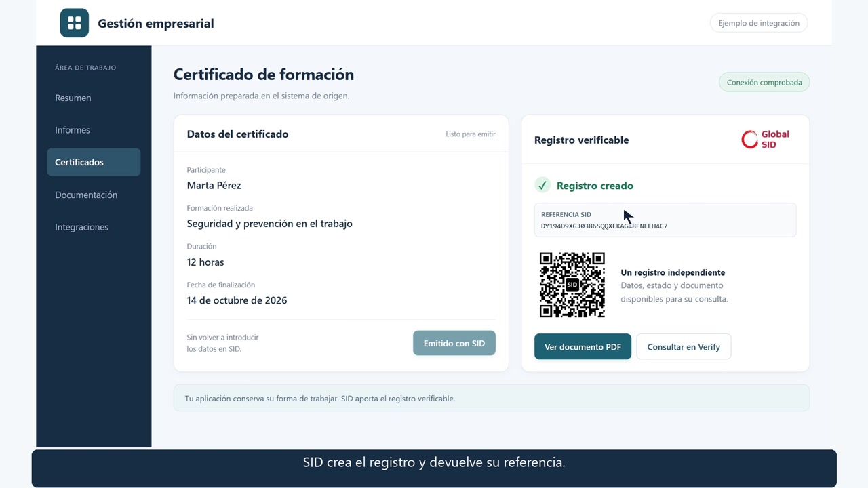This screenshot has height=488, width=868.
Task: Click the Ejemplo de integración button
Action: [x=759, y=23]
